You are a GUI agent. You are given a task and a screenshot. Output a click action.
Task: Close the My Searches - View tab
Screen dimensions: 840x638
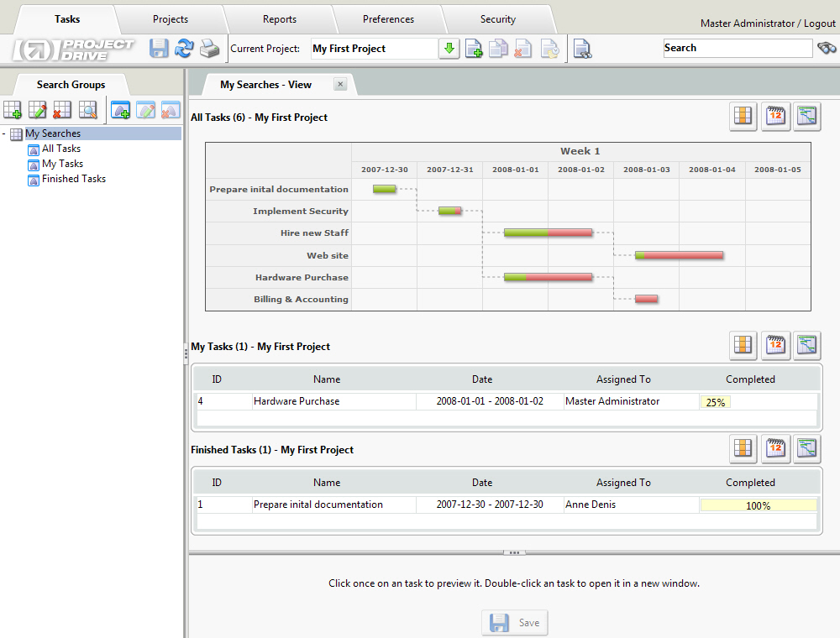click(340, 84)
